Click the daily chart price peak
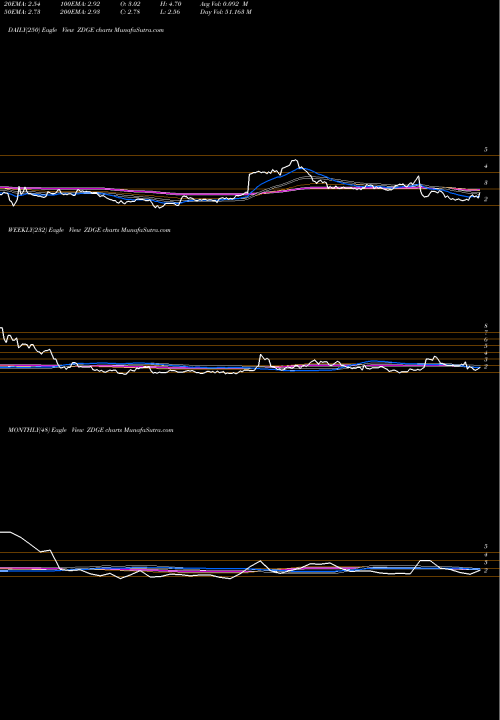500x720 pixels. [295, 161]
